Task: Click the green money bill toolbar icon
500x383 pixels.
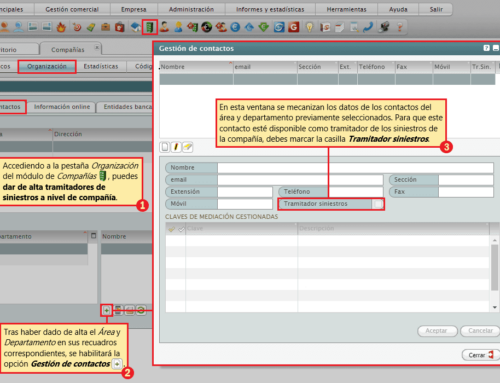Action: click(x=91, y=27)
